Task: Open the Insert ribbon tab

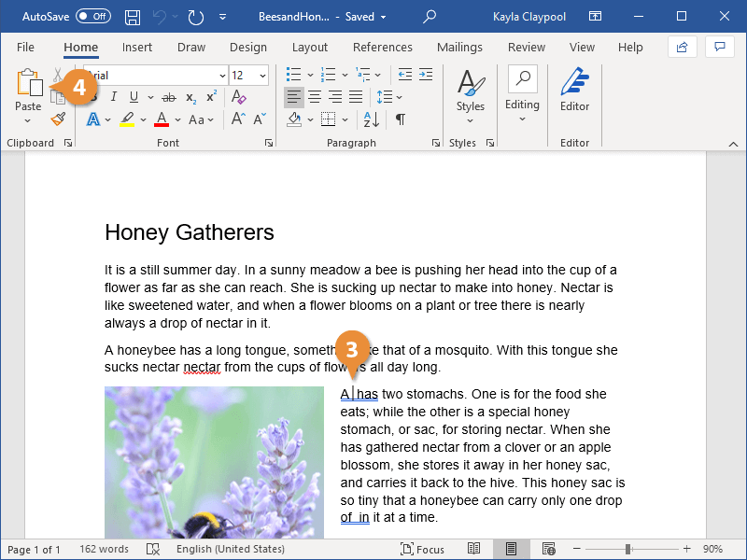Action: pos(137,48)
